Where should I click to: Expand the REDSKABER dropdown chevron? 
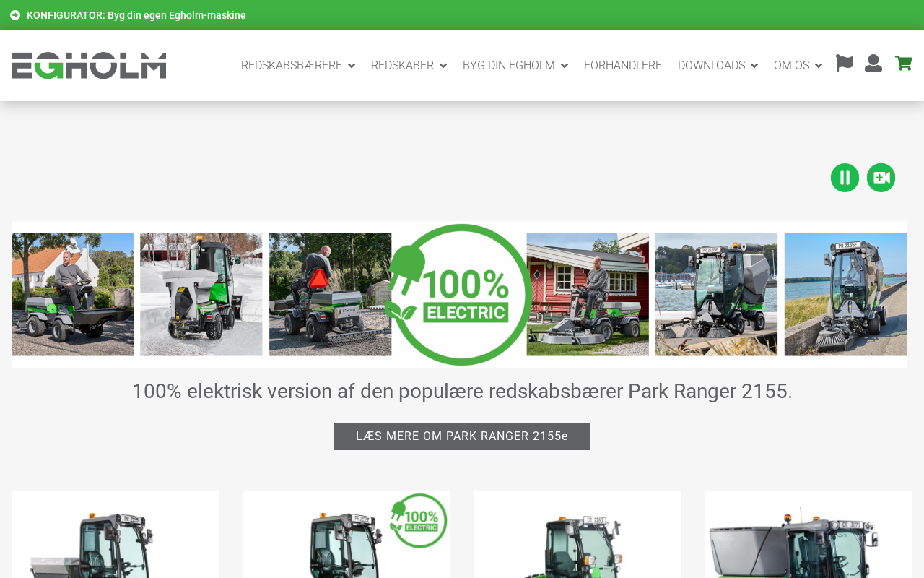(443, 66)
